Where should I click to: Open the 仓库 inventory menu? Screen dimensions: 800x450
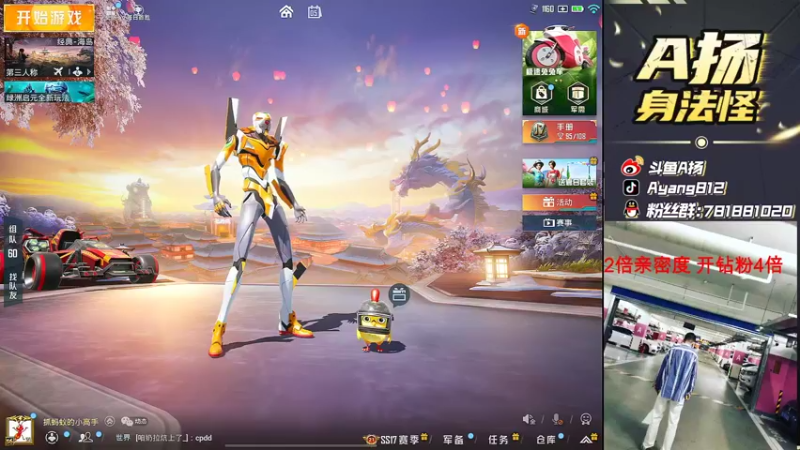tap(546, 439)
